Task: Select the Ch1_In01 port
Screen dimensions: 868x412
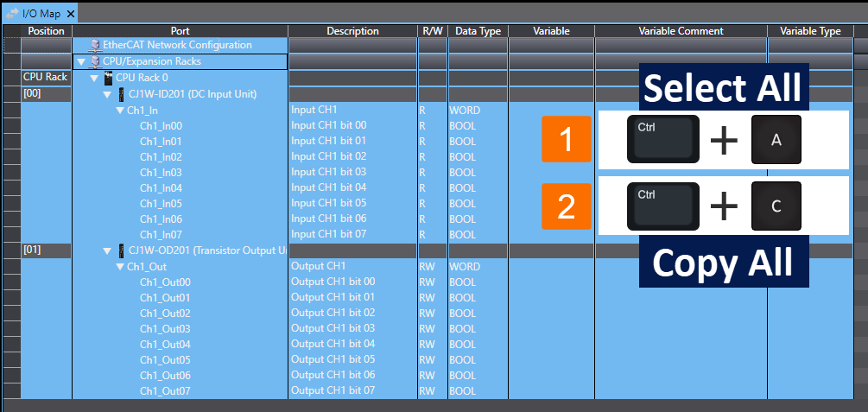Action: pyautogui.click(x=162, y=141)
